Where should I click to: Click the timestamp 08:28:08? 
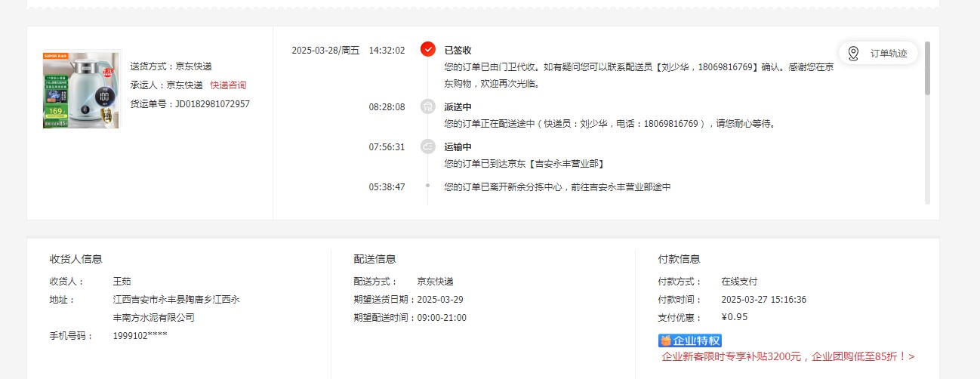tap(387, 107)
